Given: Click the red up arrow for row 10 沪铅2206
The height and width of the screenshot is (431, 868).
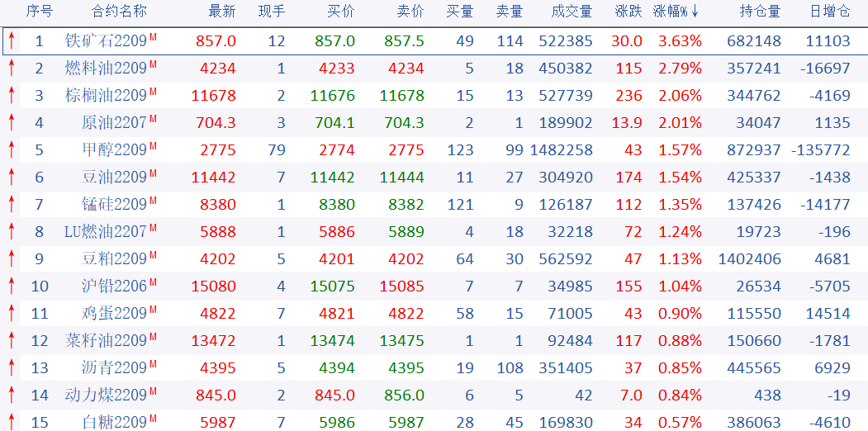Looking at the screenshot, I should click(12, 287).
